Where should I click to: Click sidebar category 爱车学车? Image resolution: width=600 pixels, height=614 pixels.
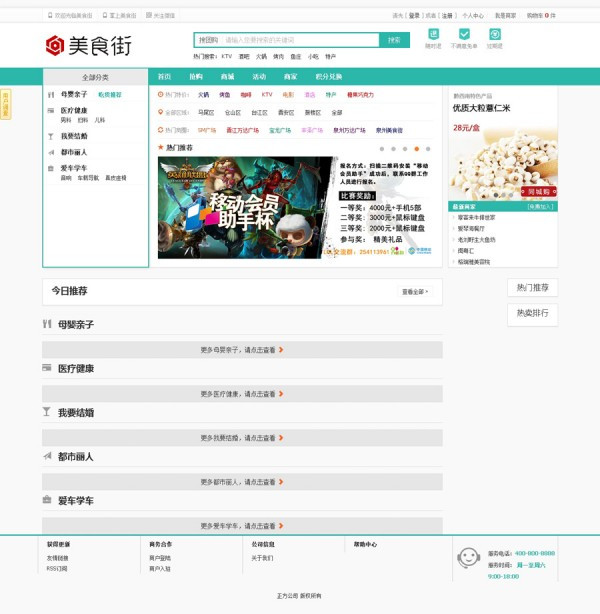(x=74, y=168)
